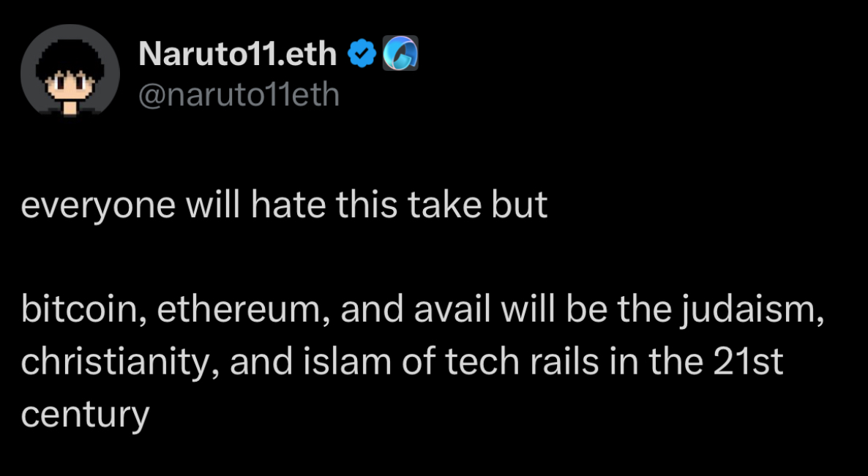Click the affiliate badge next to the checkmark
The image size is (868, 476).
coord(400,53)
